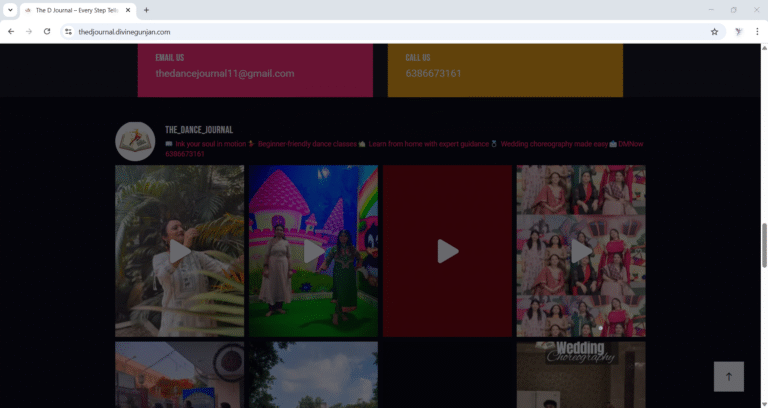Reload the page with refresh icon
768x408 pixels.
point(47,31)
